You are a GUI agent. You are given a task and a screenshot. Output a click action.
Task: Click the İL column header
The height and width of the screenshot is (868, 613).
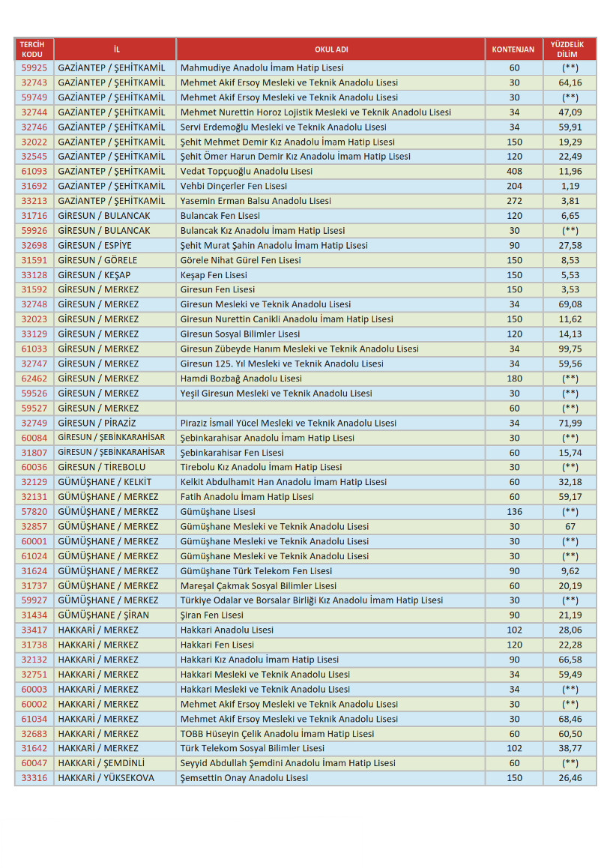coord(116,49)
